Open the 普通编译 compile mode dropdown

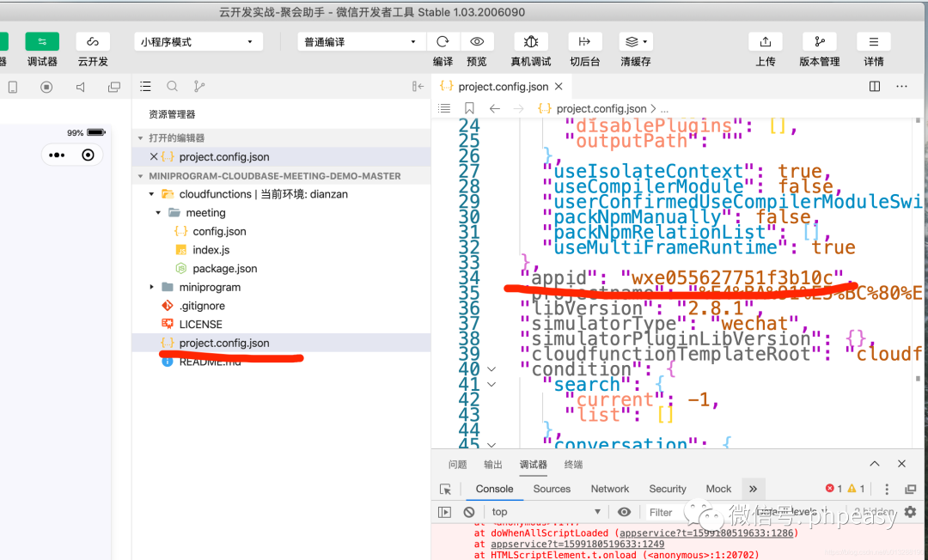(361, 42)
